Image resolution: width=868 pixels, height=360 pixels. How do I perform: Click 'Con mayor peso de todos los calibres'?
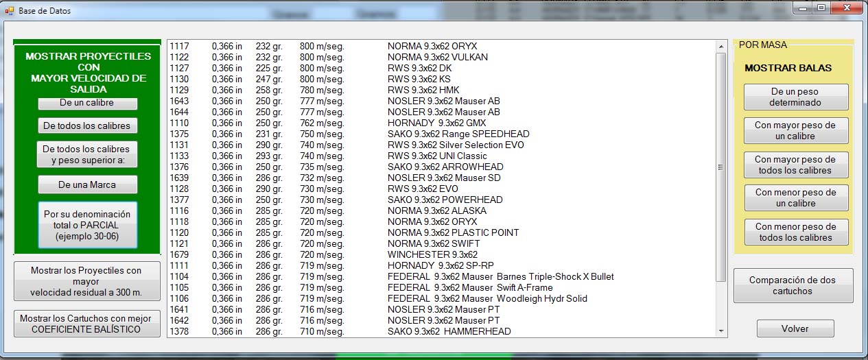pyautogui.click(x=796, y=165)
